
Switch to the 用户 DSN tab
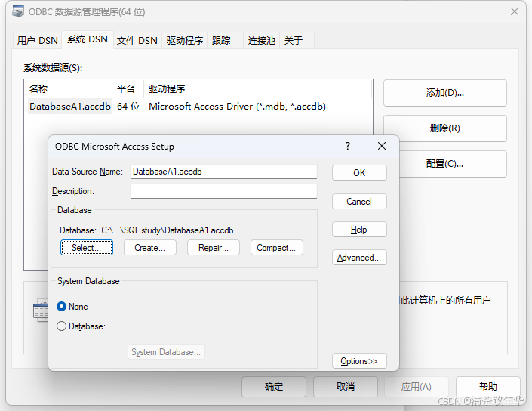click(x=37, y=41)
